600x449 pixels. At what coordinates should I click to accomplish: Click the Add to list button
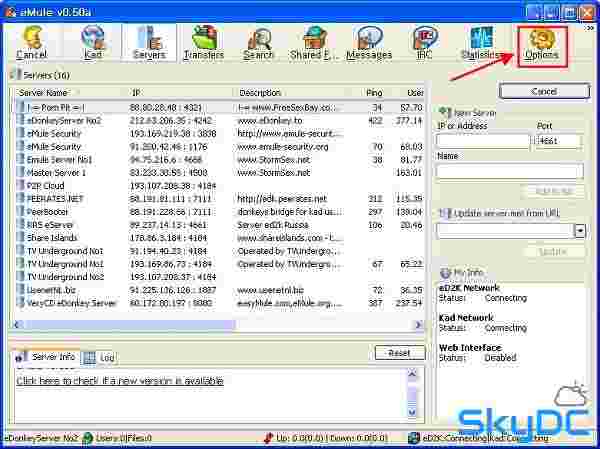click(x=554, y=191)
